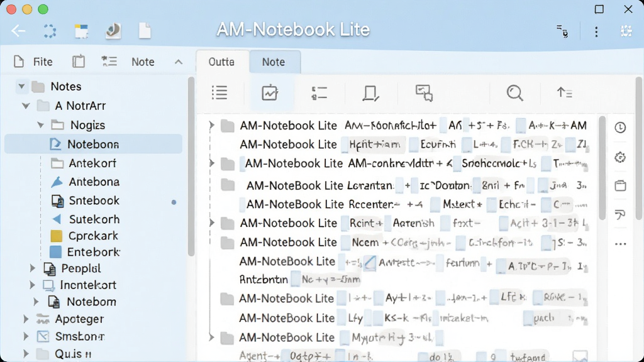This screenshot has width=644, height=362.
Task: Select the chart checkbox toolbar icon
Action: 270,93
